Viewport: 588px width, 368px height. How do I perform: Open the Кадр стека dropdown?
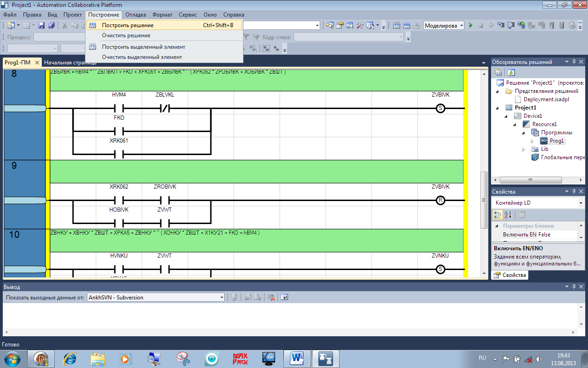[x=401, y=37]
